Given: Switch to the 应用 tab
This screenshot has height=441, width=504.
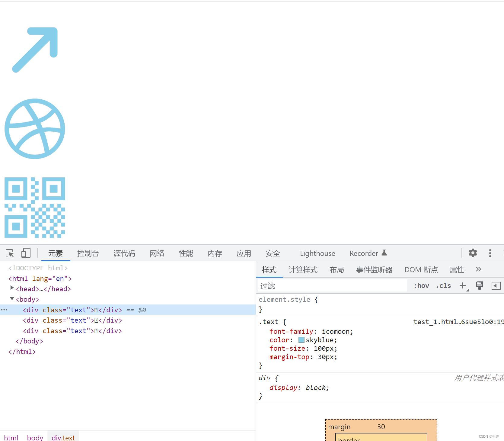Looking at the screenshot, I should point(244,253).
